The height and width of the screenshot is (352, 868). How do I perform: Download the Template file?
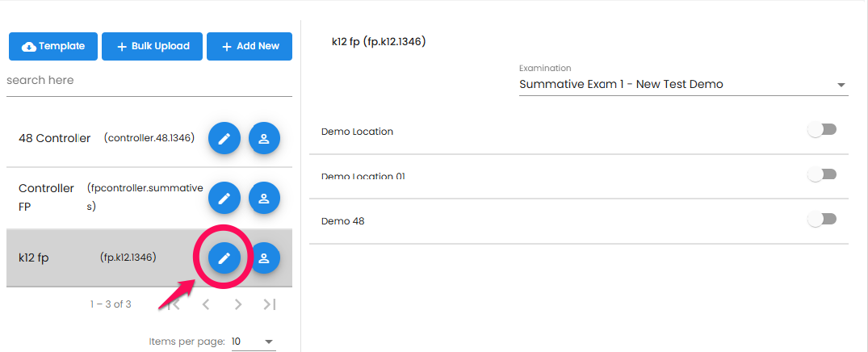(53, 47)
